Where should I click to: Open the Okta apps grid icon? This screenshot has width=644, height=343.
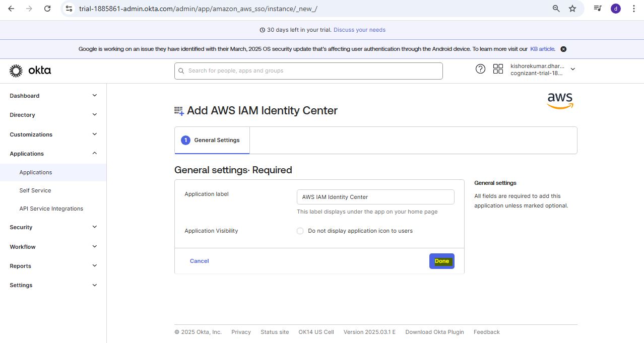(x=498, y=69)
